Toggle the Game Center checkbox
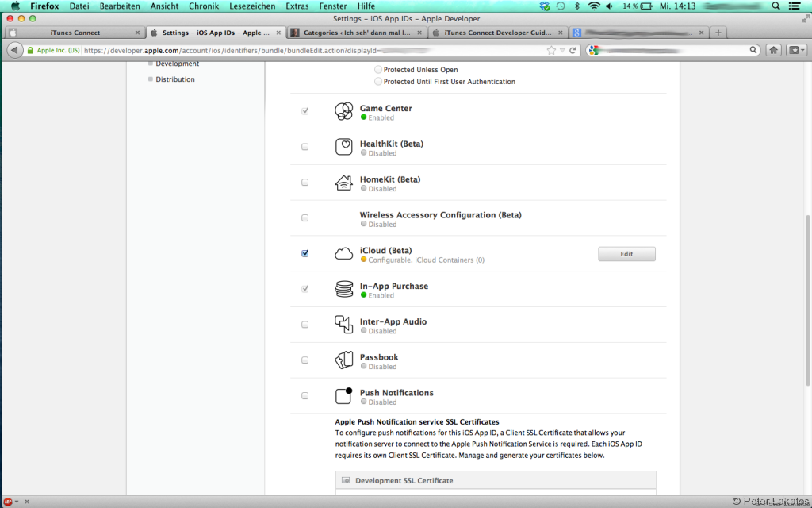The image size is (812, 508). click(x=305, y=111)
